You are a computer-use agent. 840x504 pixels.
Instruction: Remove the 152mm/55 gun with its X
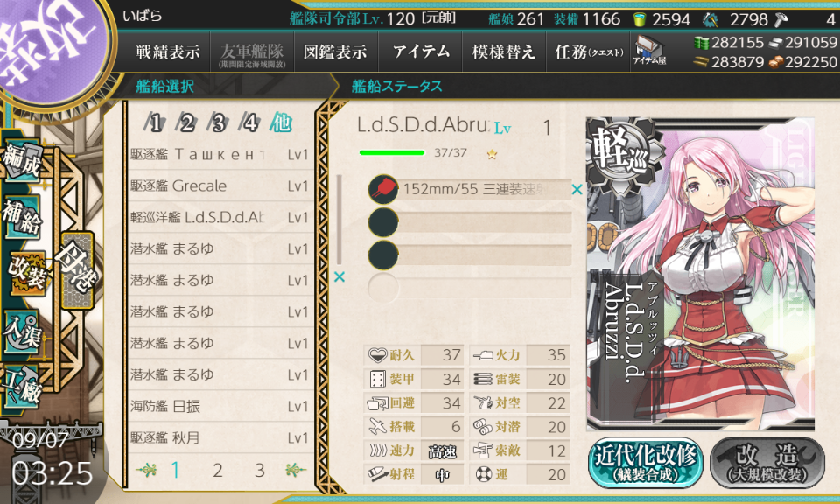(577, 189)
